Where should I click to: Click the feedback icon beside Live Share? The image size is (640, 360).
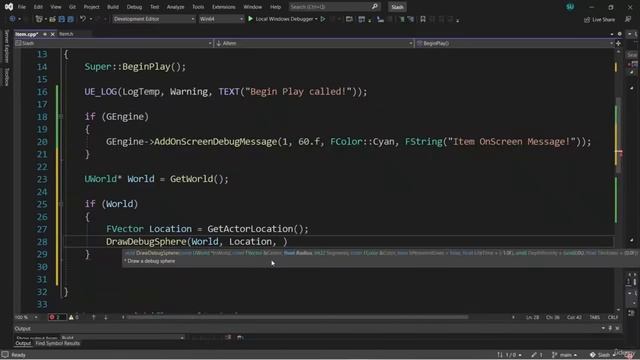click(x=628, y=19)
